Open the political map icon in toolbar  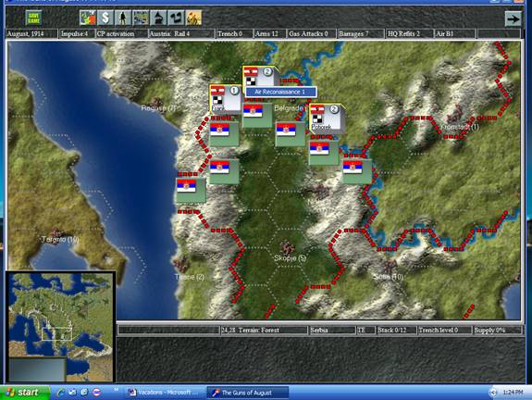(88, 18)
